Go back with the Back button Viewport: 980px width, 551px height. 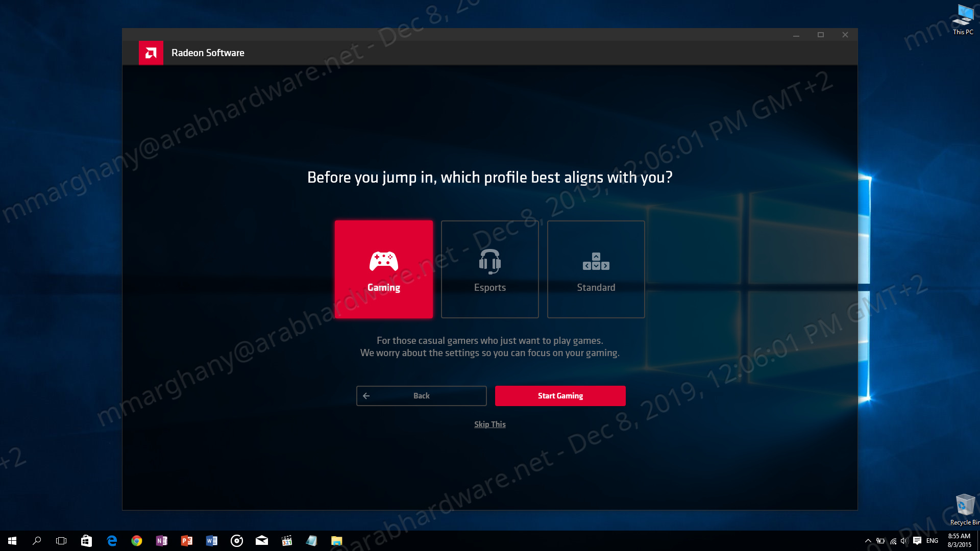click(421, 396)
